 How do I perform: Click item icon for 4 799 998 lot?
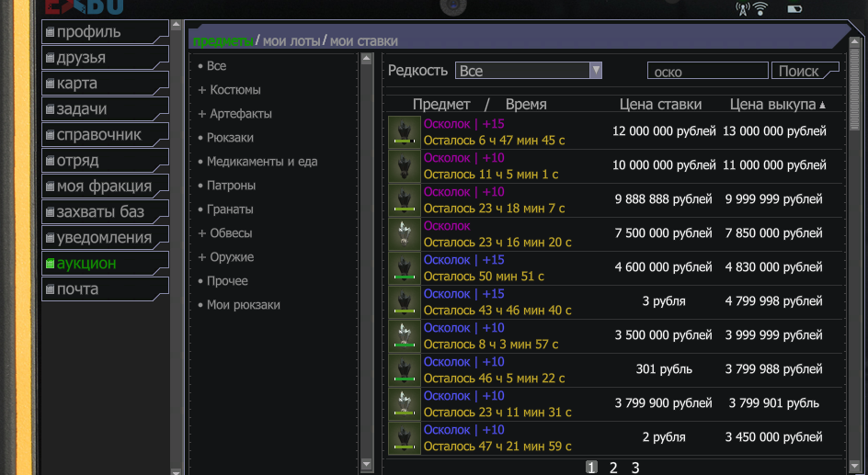[x=405, y=302]
